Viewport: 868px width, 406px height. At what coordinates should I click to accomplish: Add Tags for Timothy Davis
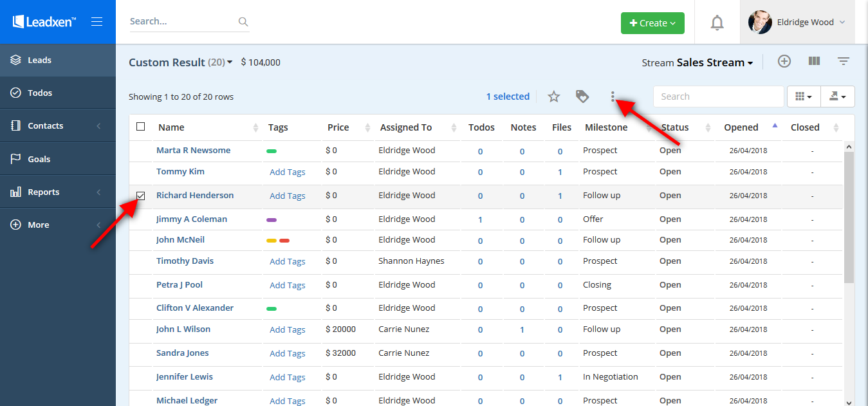287,261
